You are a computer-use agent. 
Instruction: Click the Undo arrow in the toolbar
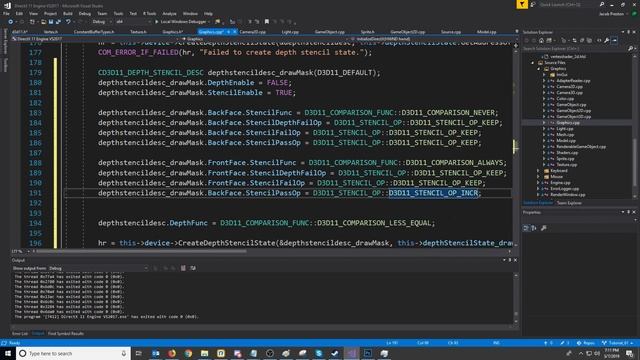68,22
